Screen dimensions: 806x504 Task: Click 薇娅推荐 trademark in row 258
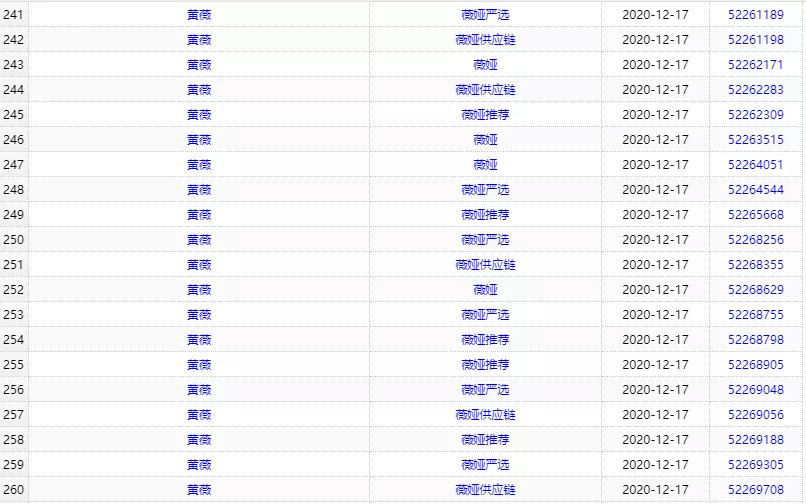tap(485, 440)
